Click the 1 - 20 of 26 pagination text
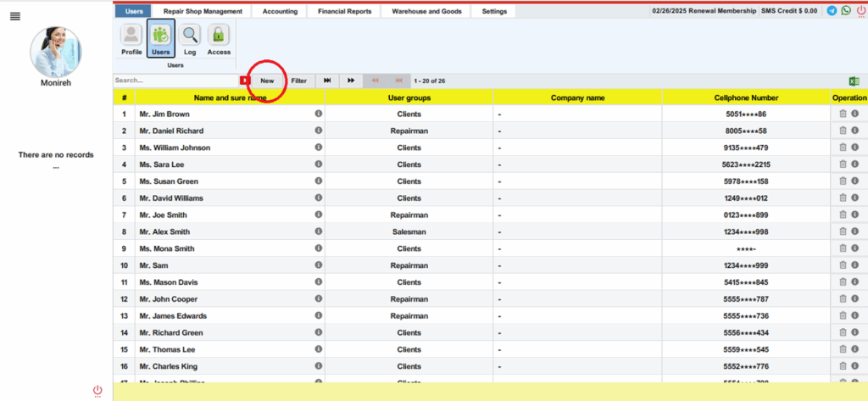The width and height of the screenshot is (868, 401). (x=430, y=81)
